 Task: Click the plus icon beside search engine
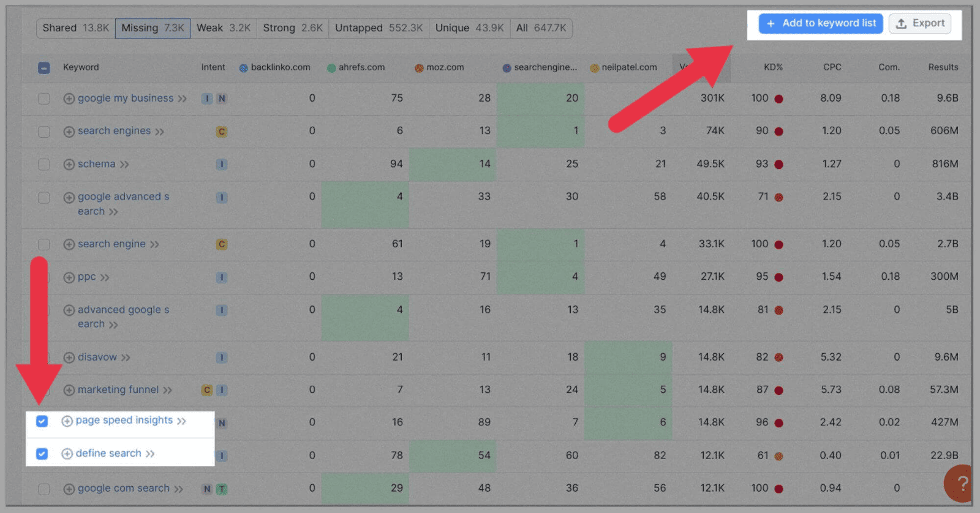[x=69, y=245]
